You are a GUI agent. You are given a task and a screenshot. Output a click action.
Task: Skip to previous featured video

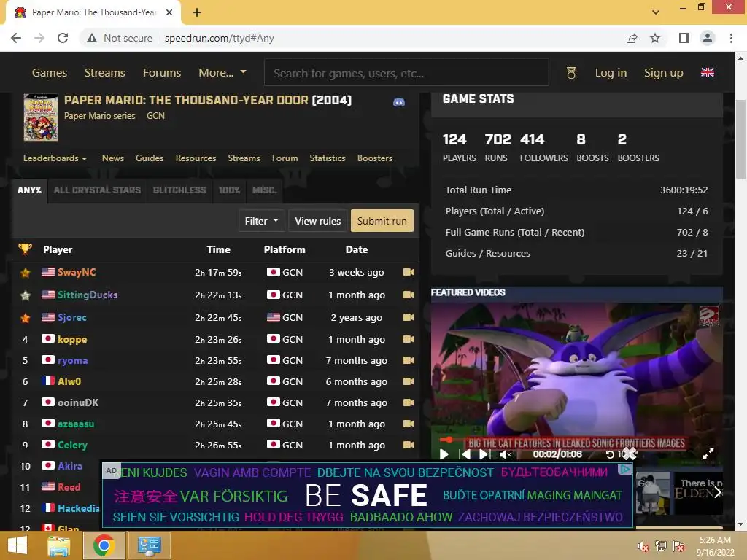pyautogui.click(x=465, y=454)
